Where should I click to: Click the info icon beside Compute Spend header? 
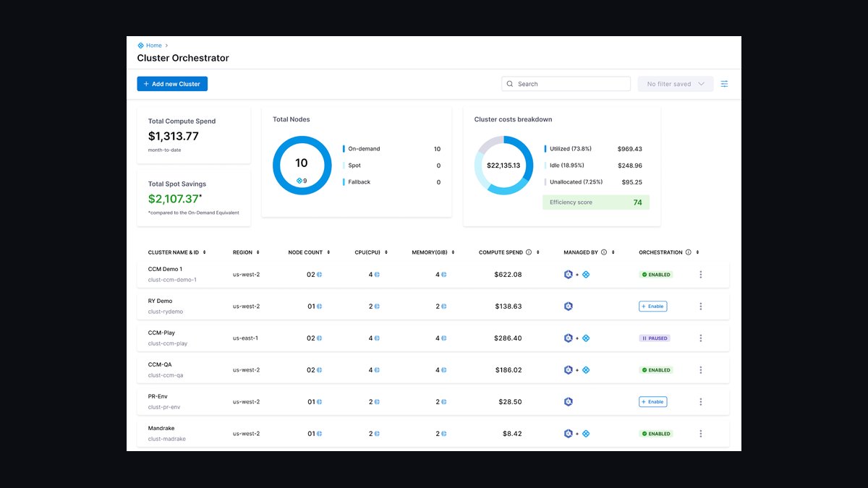[x=529, y=252]
